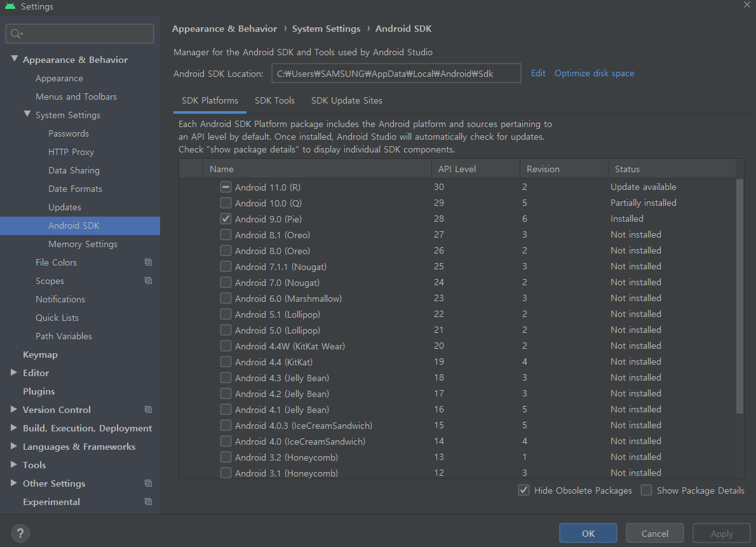Click the Android Studio icon in title bar
756x547 pixels.
(x=10, y=6)
